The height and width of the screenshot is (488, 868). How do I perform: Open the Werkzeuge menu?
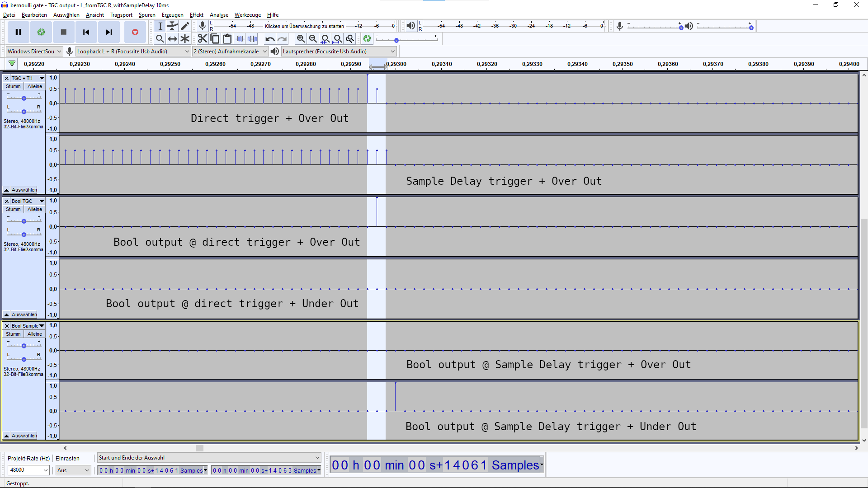(x=248, y=15)
